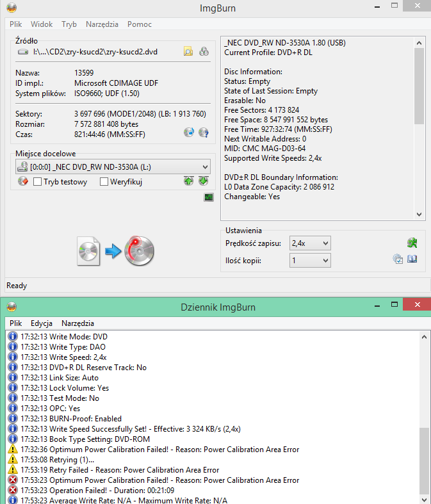Viewport: 431px width, 504px height.
Task: Click the disc help question-mark icon beside Czas
Action: (204, 132)
